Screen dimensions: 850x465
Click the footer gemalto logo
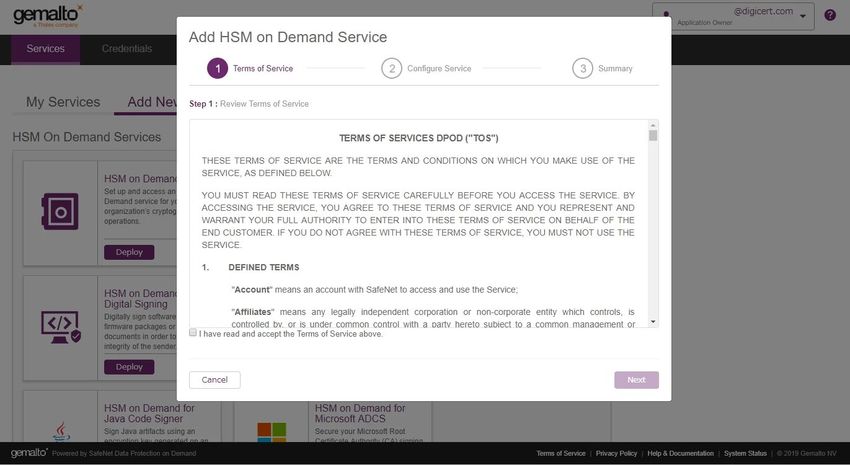[x=29, y=453]
